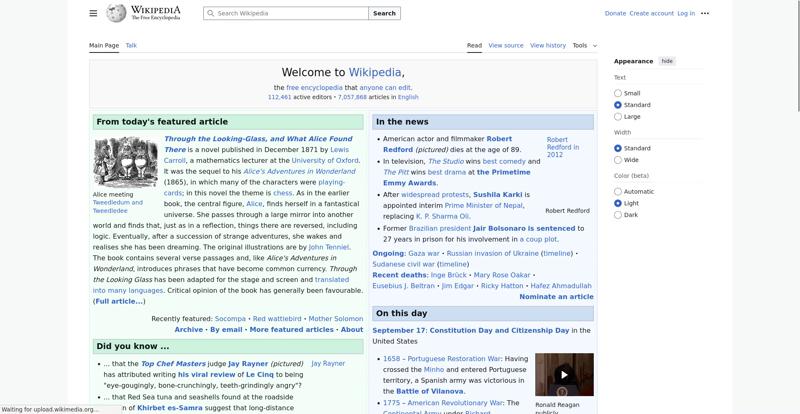This screenshot has width=800, height=414.
Task: Select Standard text size
Action: (618, 105)
